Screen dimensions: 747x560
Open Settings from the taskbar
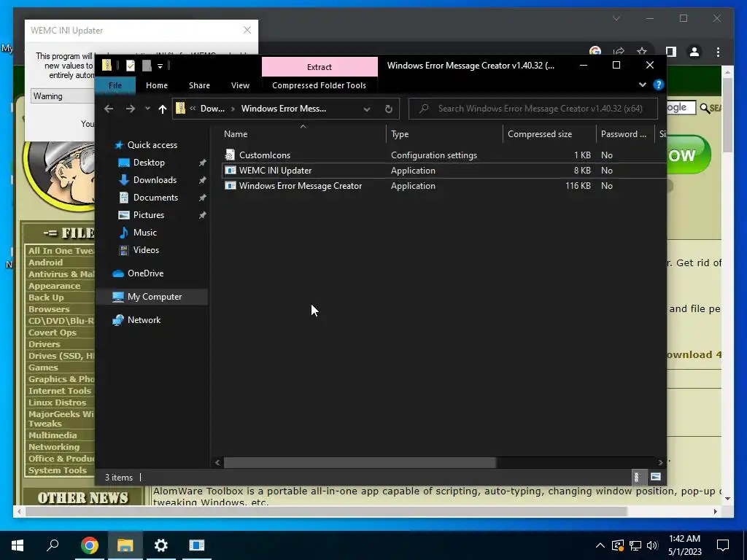point(161,545)
